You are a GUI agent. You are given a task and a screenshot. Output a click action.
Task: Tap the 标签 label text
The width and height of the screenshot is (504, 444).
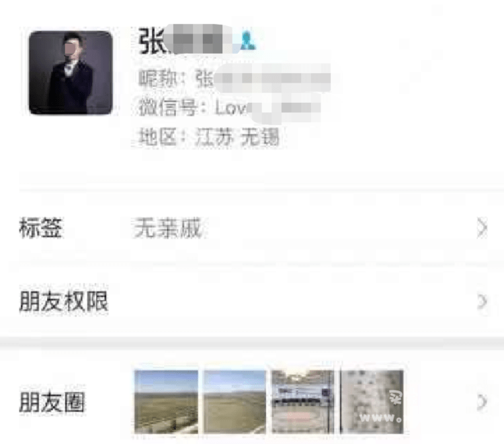pos(40,228)
